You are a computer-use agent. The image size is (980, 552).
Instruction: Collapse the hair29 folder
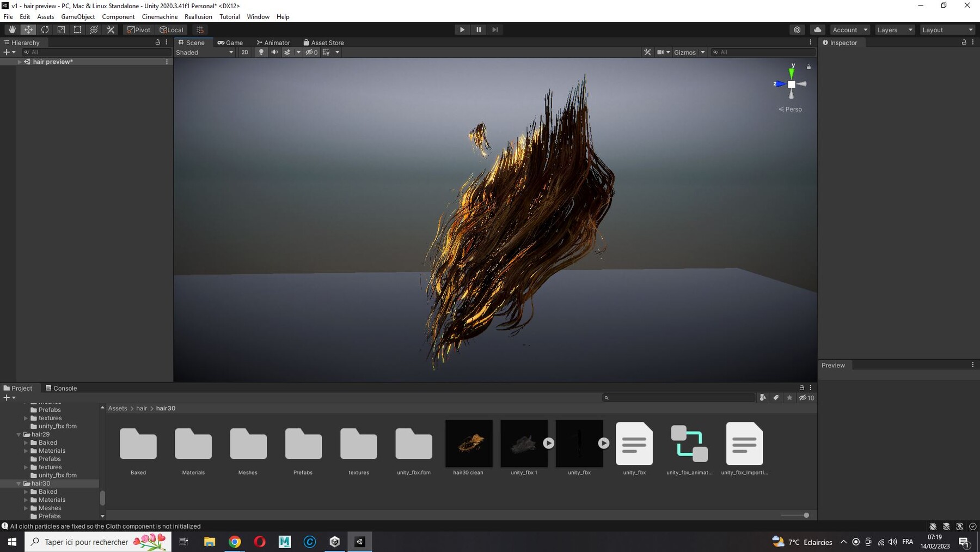(19, 434)
